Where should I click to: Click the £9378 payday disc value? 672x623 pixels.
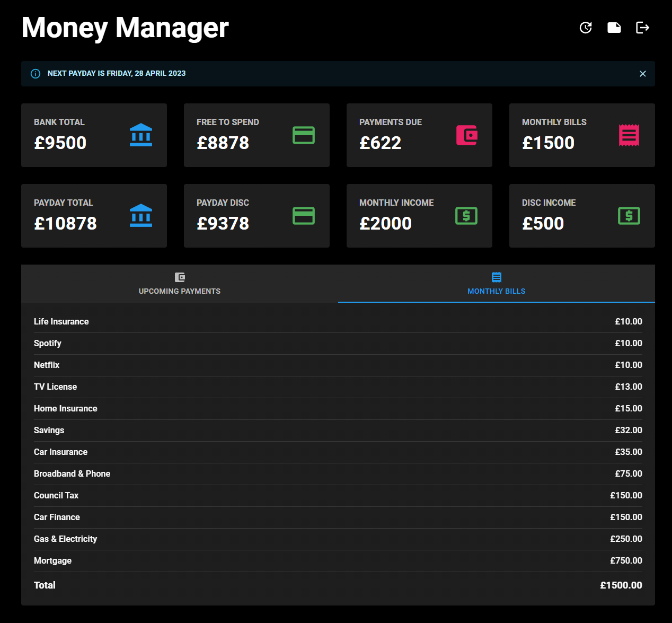[x=223, y=223]
